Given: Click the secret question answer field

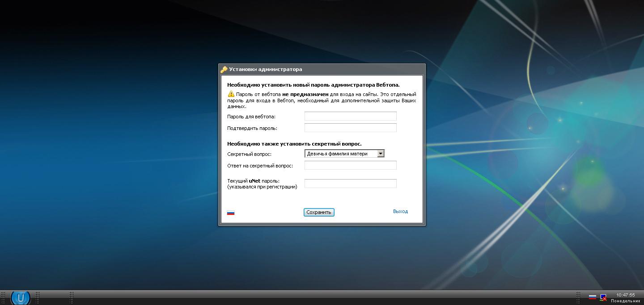Looking at the screenshot, I should [350, 165].
